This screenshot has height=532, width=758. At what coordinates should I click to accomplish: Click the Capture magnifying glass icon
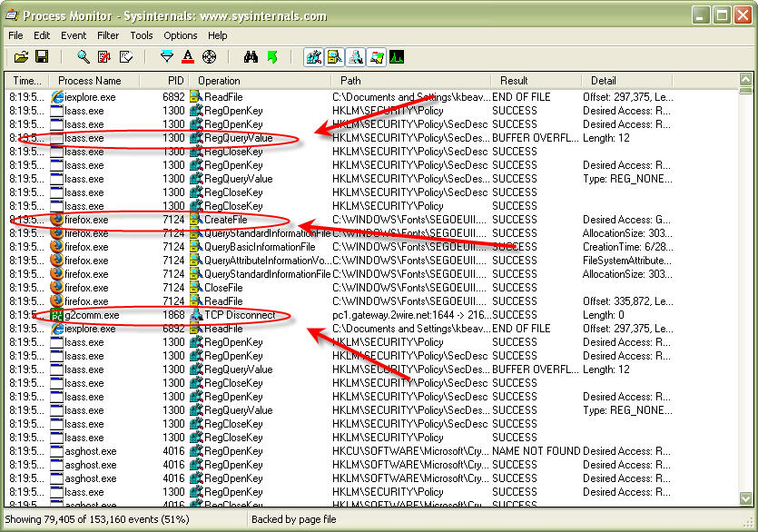coord(84,57)
